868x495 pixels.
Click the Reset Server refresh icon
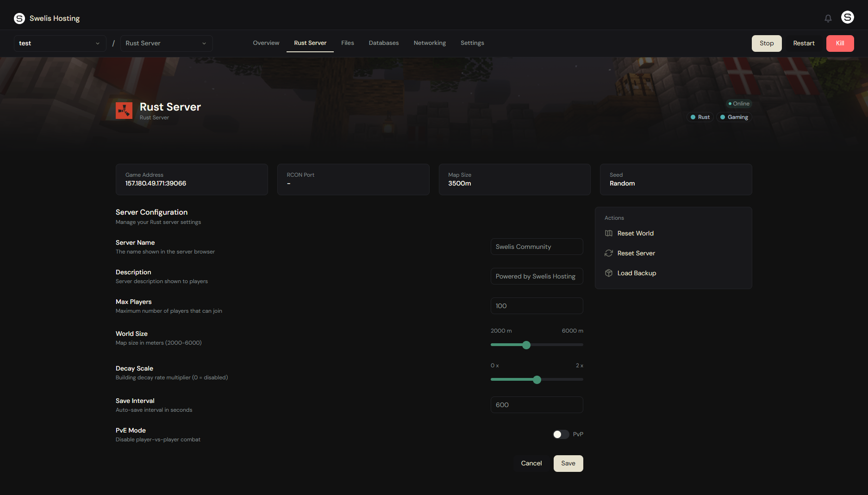tap(608, 253)
